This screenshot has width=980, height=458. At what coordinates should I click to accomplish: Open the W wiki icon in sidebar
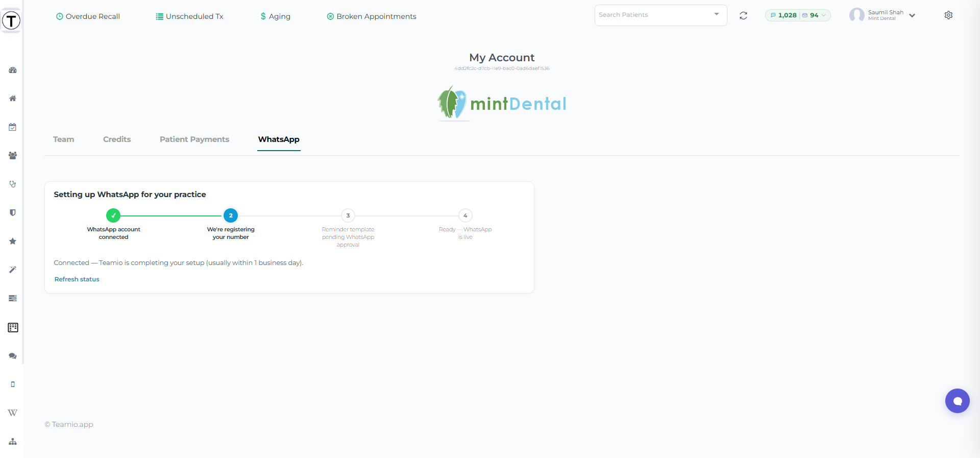click(13, 413)
